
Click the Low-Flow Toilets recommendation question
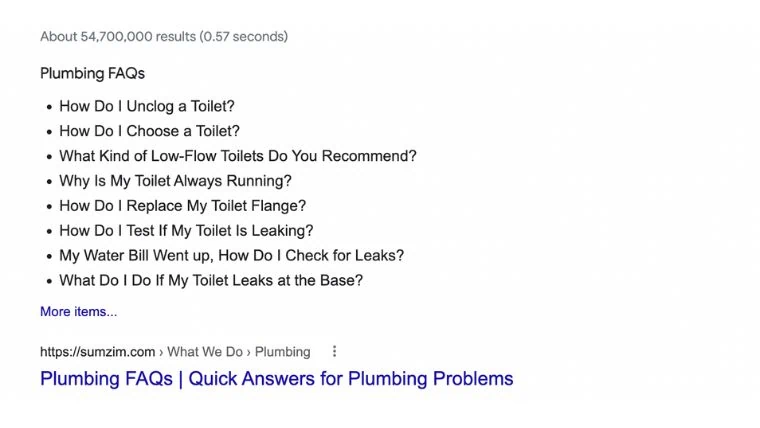pyautogui.click(x=237, y=156)
